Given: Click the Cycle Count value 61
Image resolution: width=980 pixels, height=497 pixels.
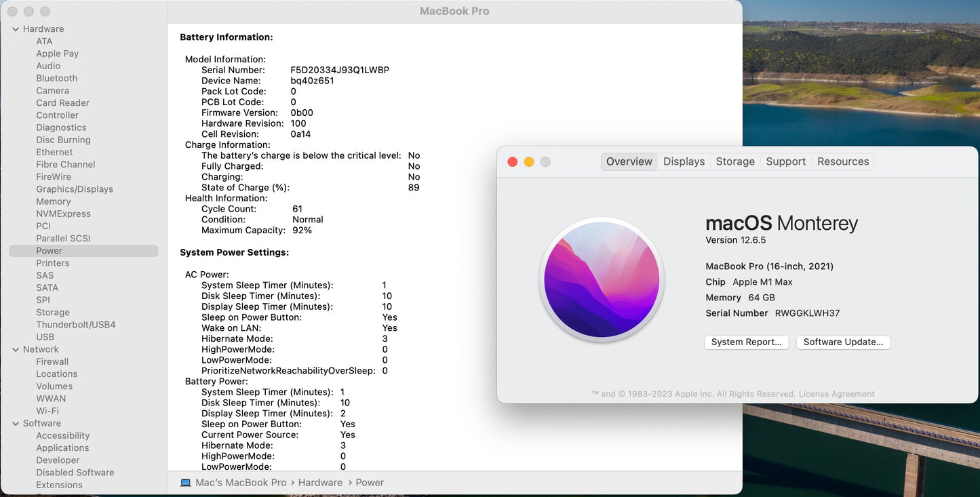Looking at the screenshot, I should (297, 209).
